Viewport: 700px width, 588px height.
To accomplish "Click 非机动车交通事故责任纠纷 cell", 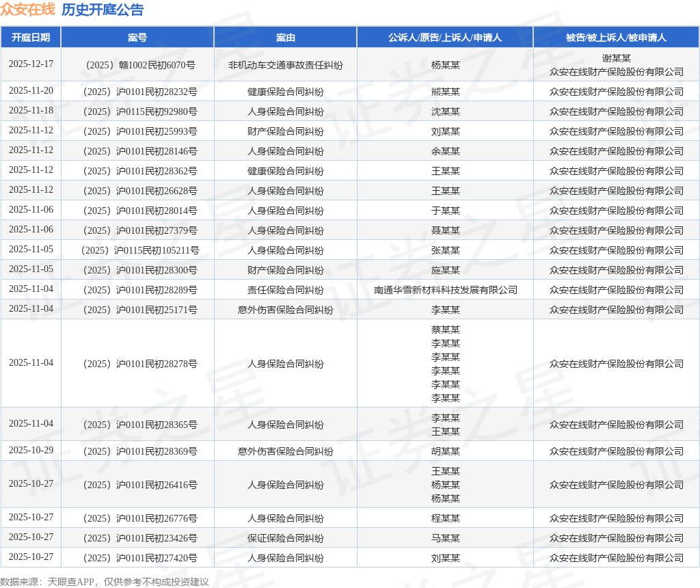I will (286, 65).
